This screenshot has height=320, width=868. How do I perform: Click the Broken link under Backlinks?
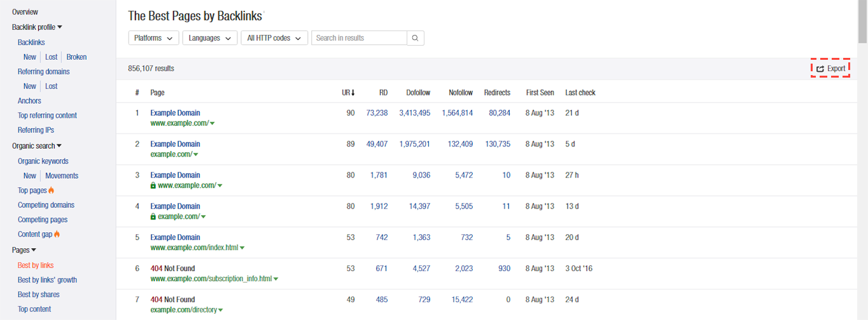[x=76, y=57]
